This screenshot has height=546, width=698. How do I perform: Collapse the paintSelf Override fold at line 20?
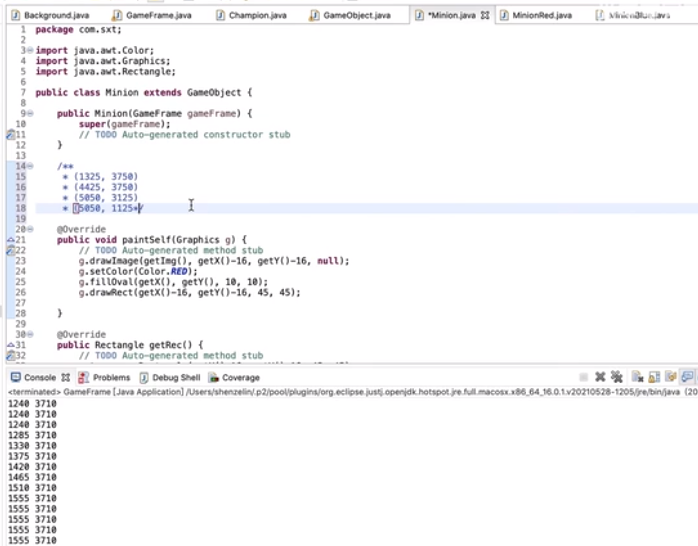(30, 229)
